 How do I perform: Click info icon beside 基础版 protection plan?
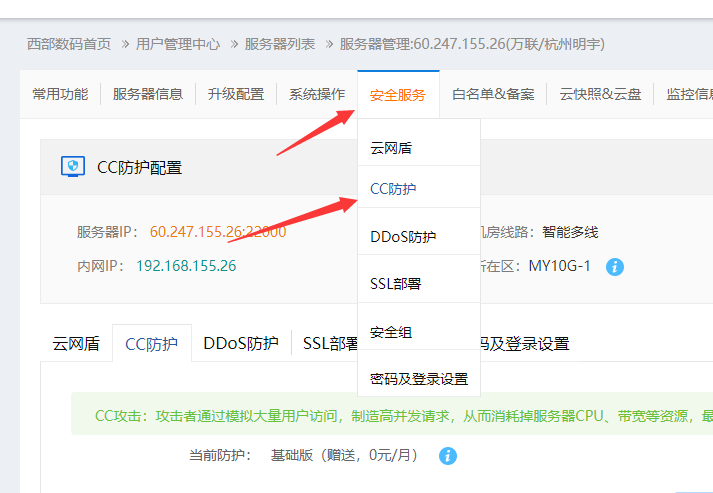coord(447,455)
